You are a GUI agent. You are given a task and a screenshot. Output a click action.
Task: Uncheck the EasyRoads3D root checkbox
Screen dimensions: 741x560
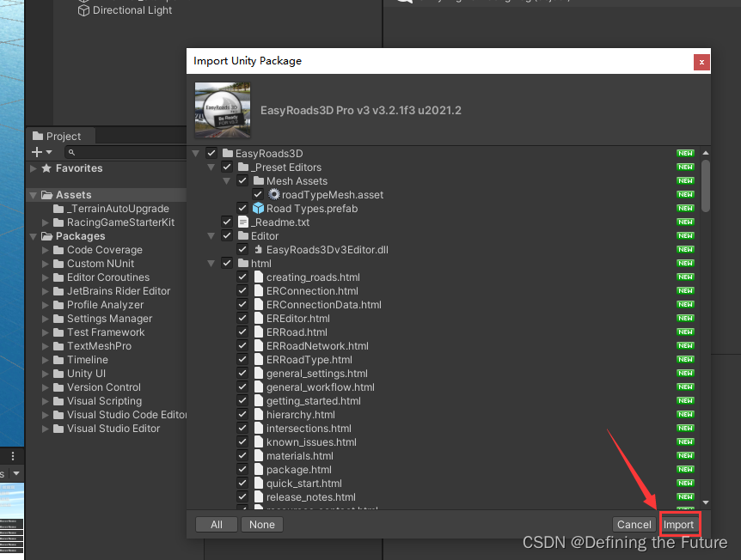point(211,153)
